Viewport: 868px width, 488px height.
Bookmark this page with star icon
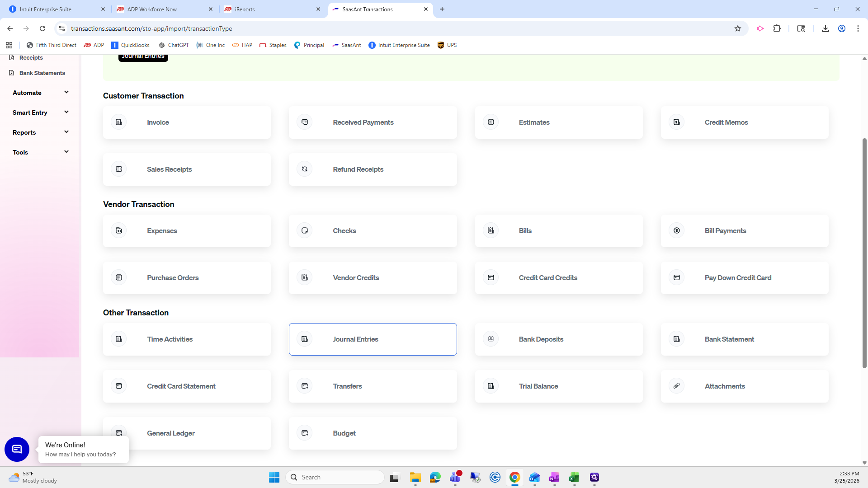(x=738, y=28)
